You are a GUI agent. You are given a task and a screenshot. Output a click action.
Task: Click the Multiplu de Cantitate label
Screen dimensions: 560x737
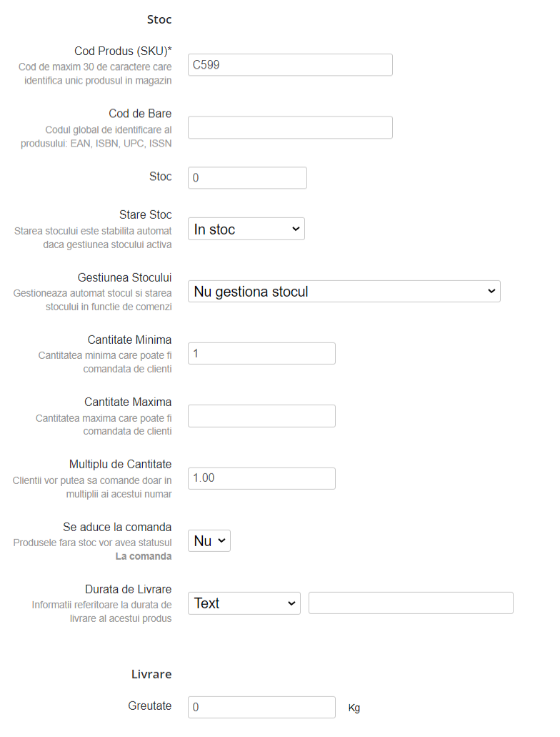click(120, 465)
